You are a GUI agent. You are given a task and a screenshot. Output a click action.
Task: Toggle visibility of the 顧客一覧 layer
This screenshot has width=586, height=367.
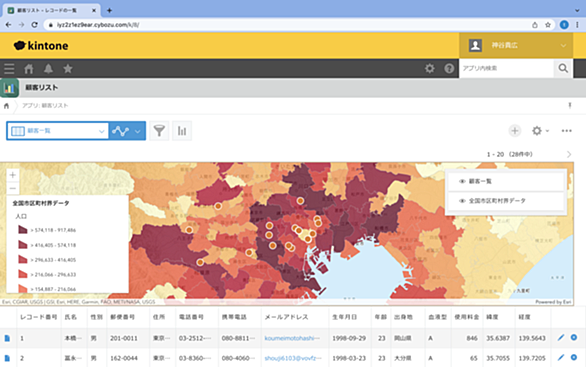point(462,181)
